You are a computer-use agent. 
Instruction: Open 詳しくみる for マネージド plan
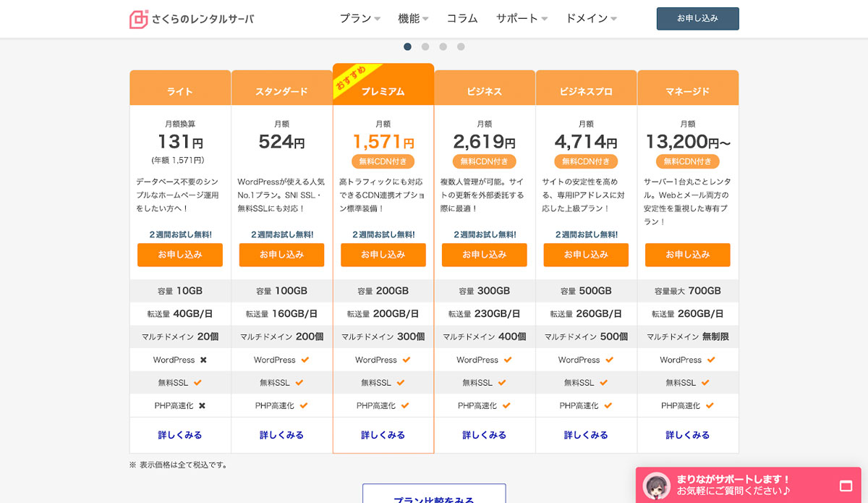click(688, 435)
